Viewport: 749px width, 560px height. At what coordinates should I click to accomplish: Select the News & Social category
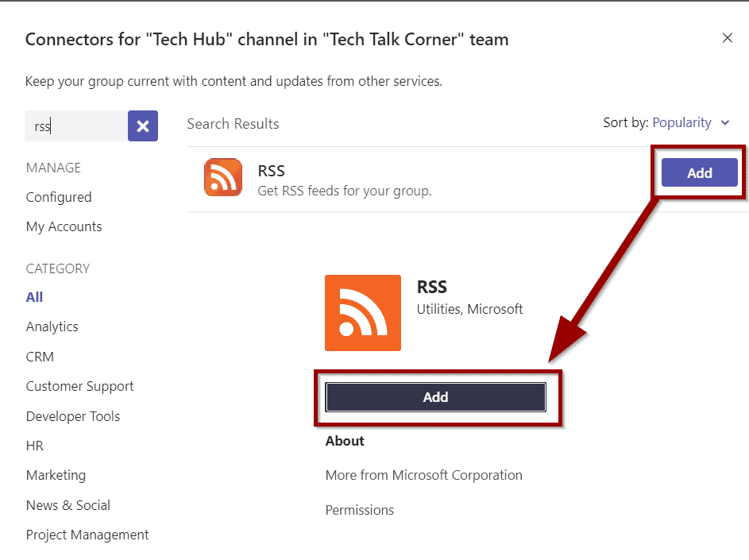click(68, 505)
